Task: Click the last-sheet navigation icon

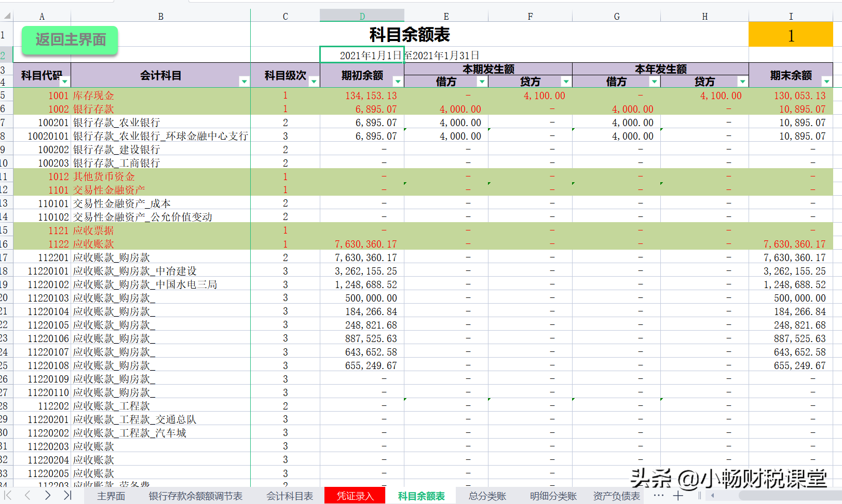Action: [x=66, y=496]
